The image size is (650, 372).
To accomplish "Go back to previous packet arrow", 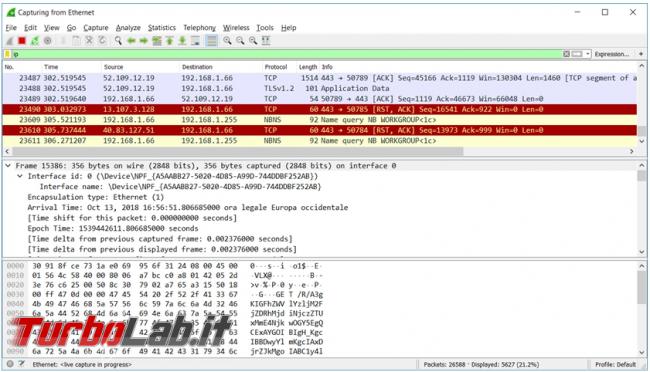I will [x=131, y=41].
